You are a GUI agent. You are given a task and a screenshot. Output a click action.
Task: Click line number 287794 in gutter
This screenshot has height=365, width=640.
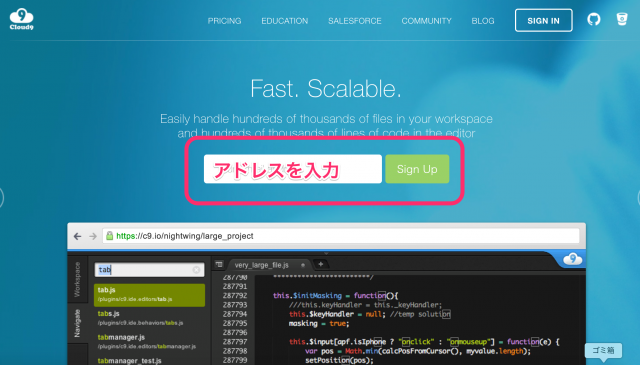click(x=235, y=314)
